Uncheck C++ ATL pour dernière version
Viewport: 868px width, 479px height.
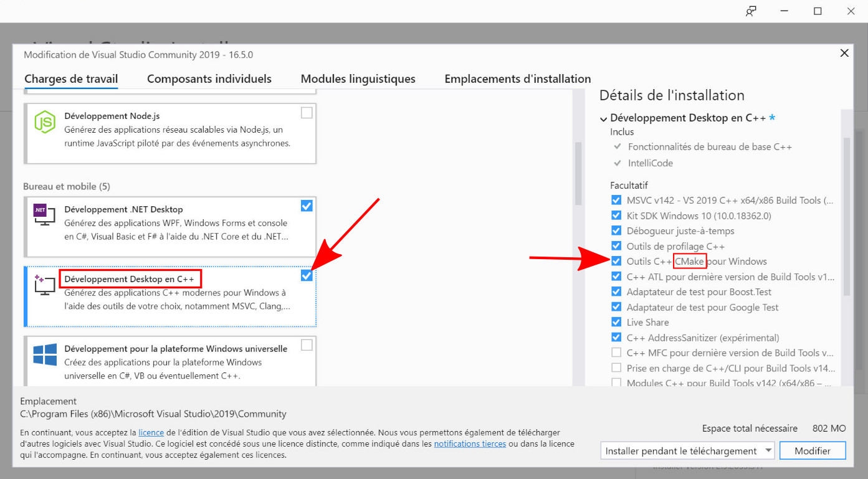(x=616, y=277)
